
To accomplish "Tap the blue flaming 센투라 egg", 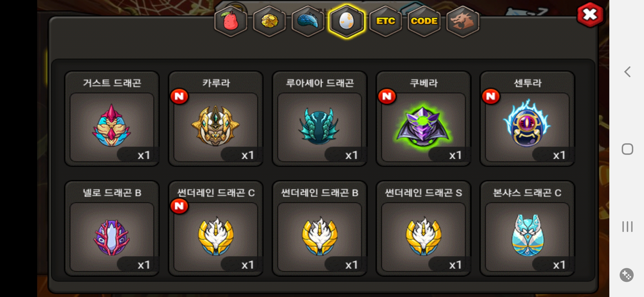I will [x=527, y=119].
